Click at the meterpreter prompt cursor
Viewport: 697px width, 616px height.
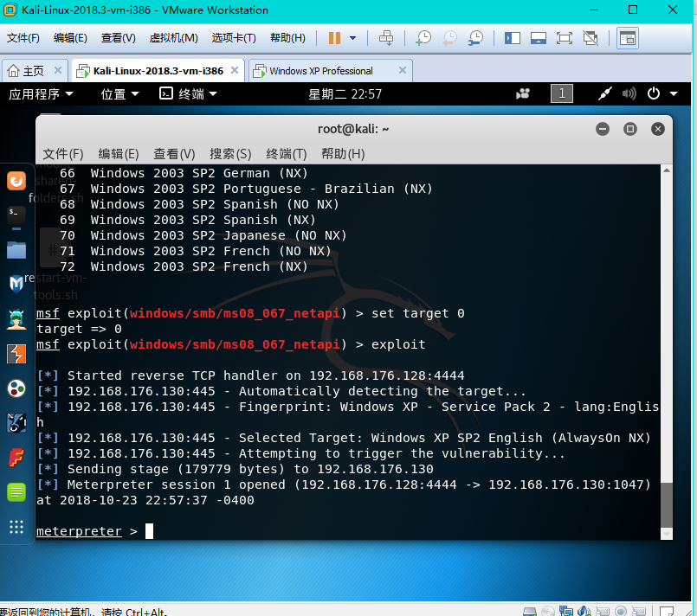point(149,531)
